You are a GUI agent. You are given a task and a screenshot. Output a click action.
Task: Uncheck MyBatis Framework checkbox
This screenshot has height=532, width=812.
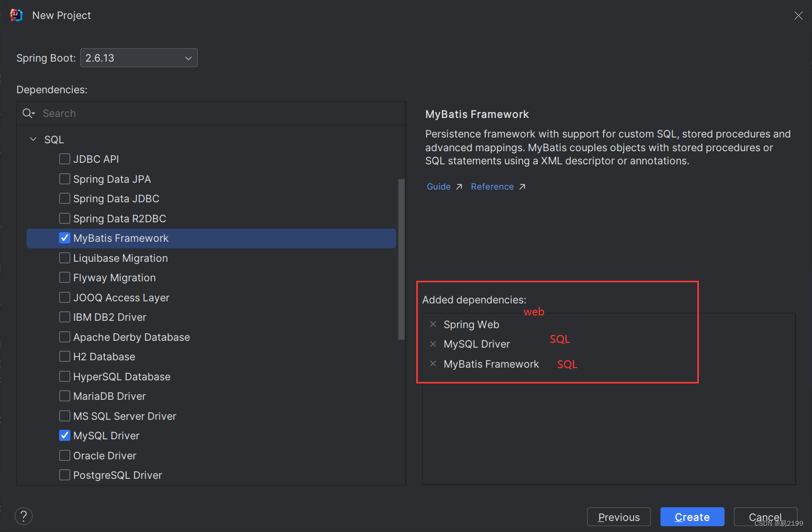[65, 238]
